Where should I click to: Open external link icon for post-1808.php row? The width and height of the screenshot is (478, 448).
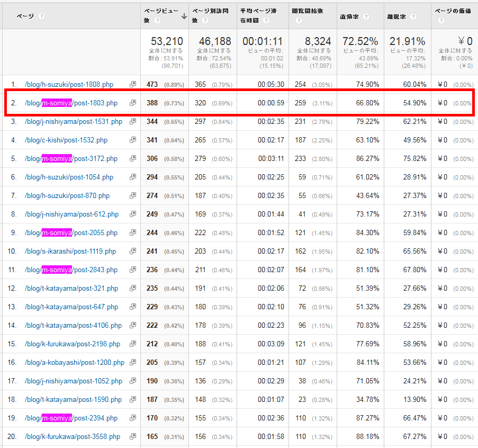click(x=132, y=85)
